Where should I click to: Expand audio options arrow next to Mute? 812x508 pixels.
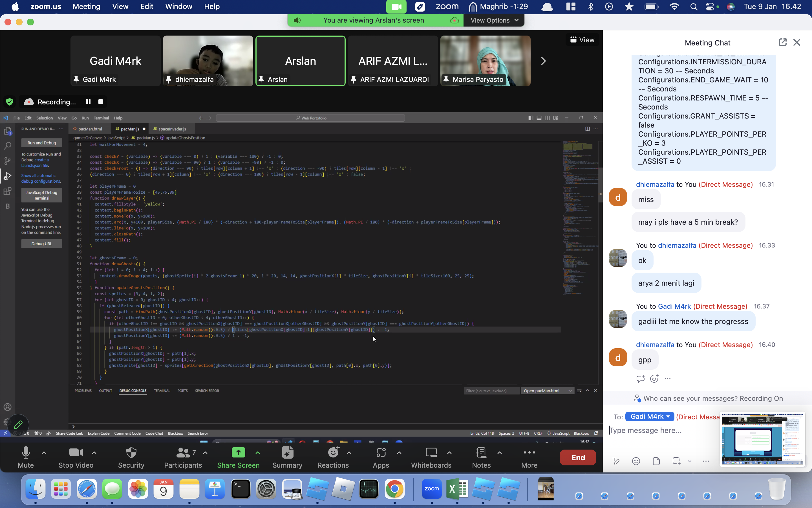(44, 453)
